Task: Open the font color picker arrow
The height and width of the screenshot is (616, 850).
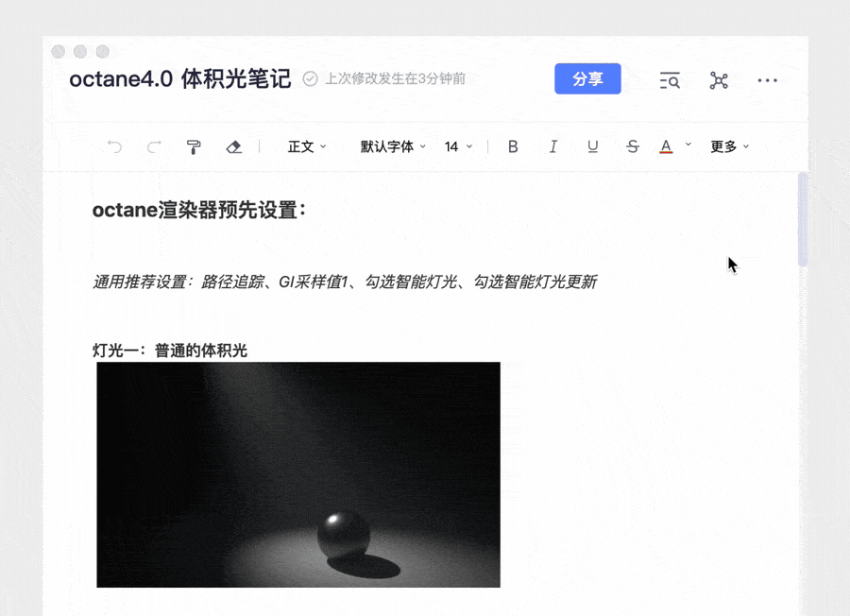Action: click(688, 145)
